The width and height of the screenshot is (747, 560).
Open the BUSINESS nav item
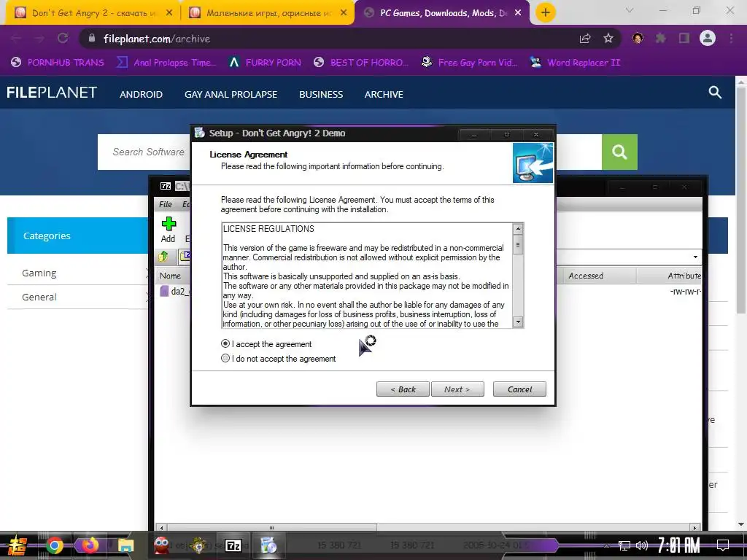(x=321, y=94)
